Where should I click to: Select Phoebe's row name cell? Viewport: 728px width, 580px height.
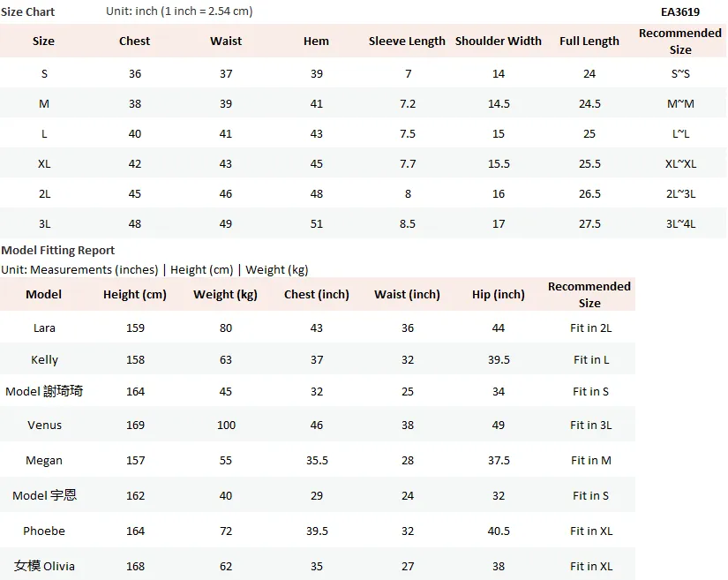[x=44, y=531]
